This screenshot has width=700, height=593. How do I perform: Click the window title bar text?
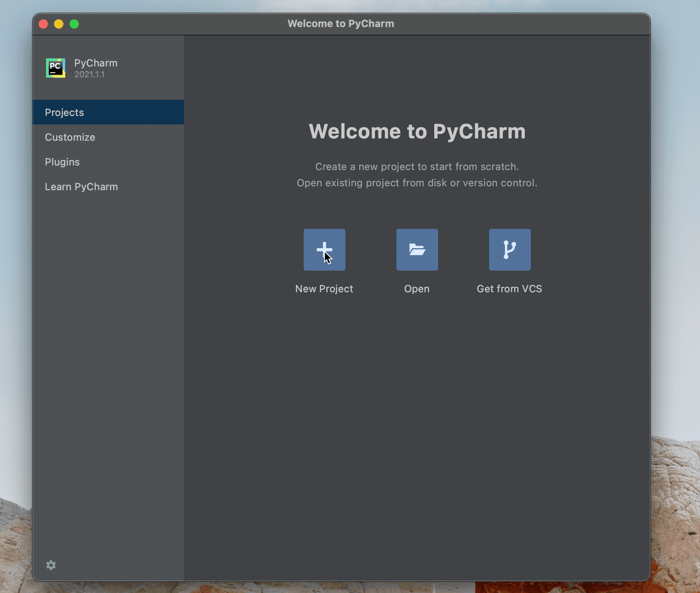click(341, 24)
